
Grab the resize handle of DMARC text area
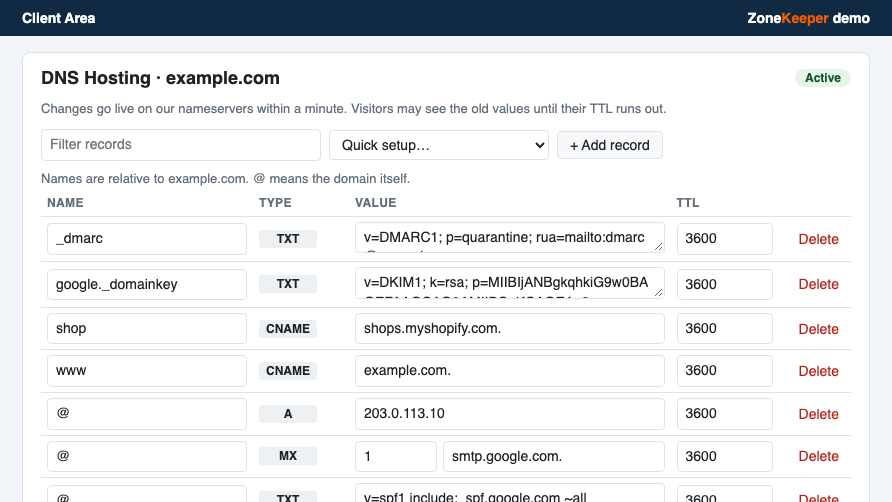coord(658,246)
